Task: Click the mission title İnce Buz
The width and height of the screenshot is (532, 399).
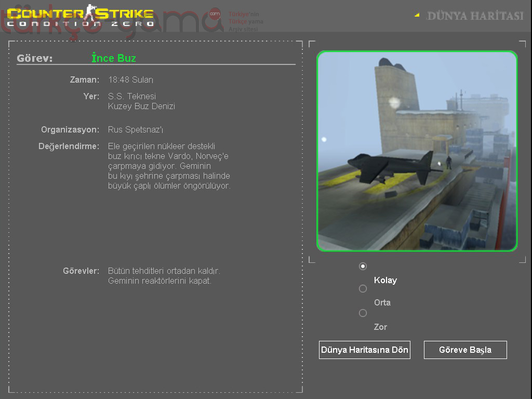Action: click(x=114, y=58)
